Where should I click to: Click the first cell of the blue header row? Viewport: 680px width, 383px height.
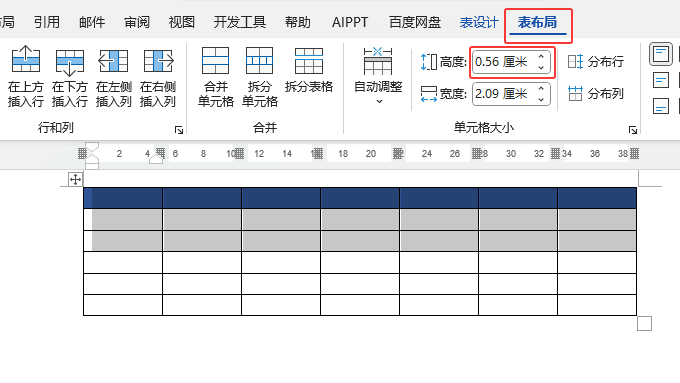pyautogui.click(x=123, y=198)
